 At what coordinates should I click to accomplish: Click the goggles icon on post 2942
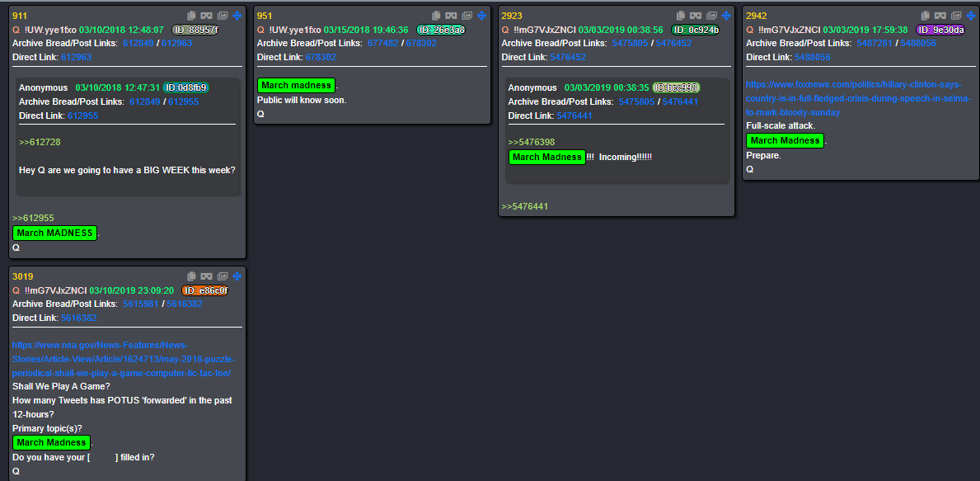940,16
